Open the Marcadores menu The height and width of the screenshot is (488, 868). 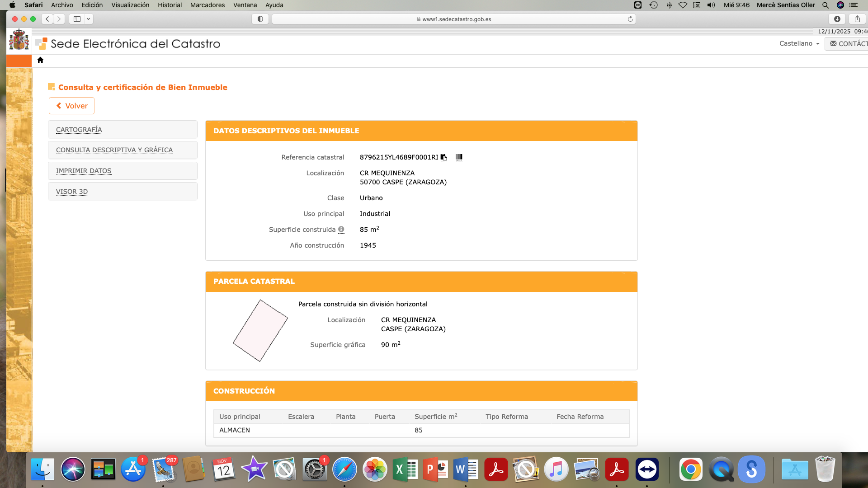(207, 5)
